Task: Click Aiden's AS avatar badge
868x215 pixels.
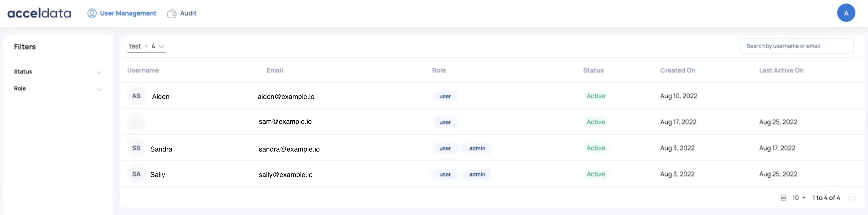Action: coord(136,96)
